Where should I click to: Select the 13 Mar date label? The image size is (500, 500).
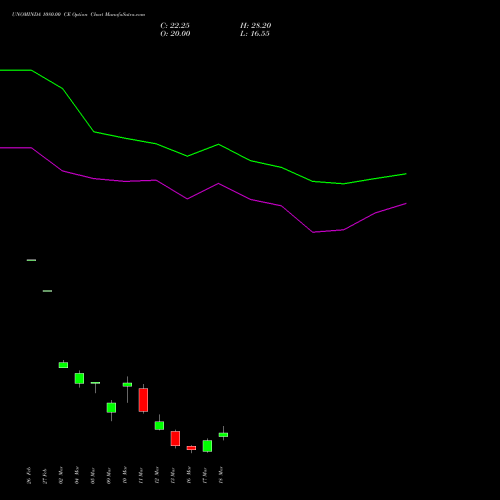point(173,475)
